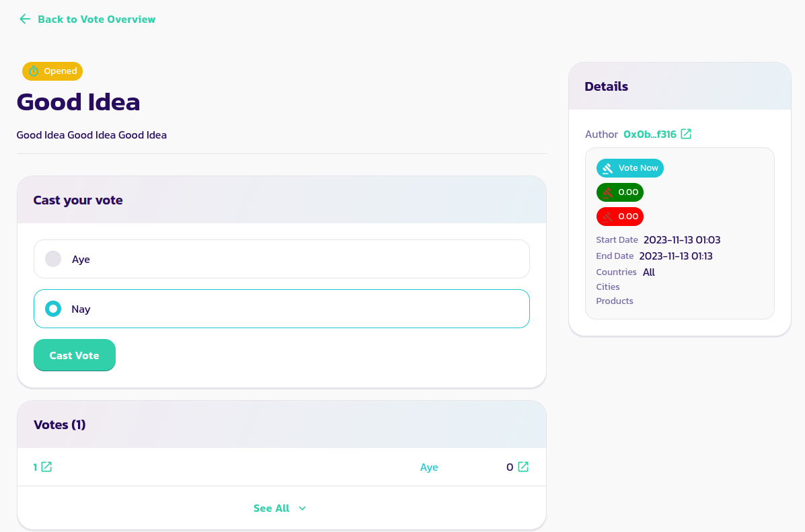Image resolution: width=805 pixels, height=532 pixels.
Task: Click the gavel icon in red badge
Action: [x=608, y=217]
